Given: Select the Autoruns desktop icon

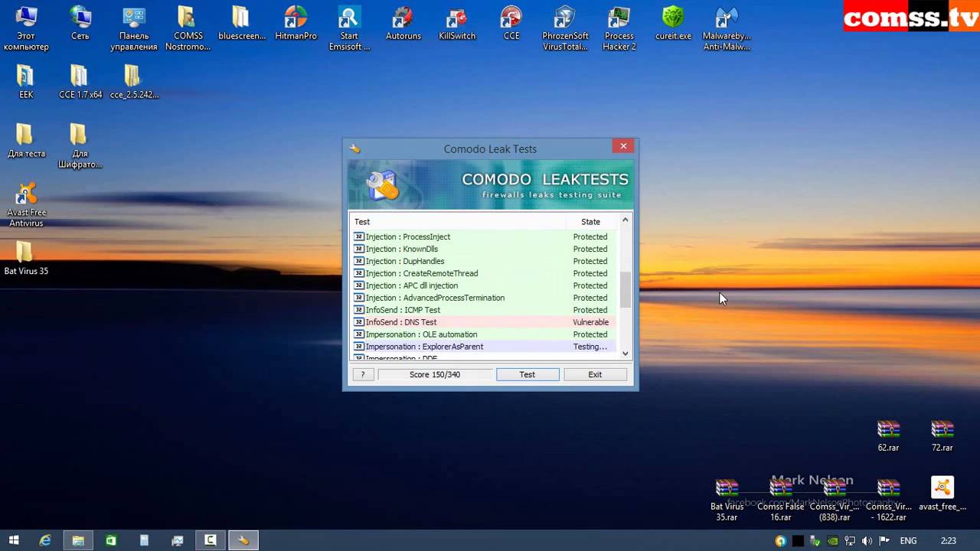Looking at the screenshot, I should (403, 23).
